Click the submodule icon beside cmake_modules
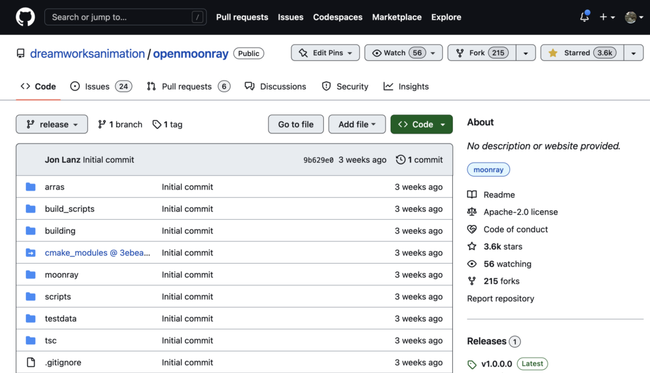Image resolution: width=650 pixels, height=373 pixels. tap(31, 252)
